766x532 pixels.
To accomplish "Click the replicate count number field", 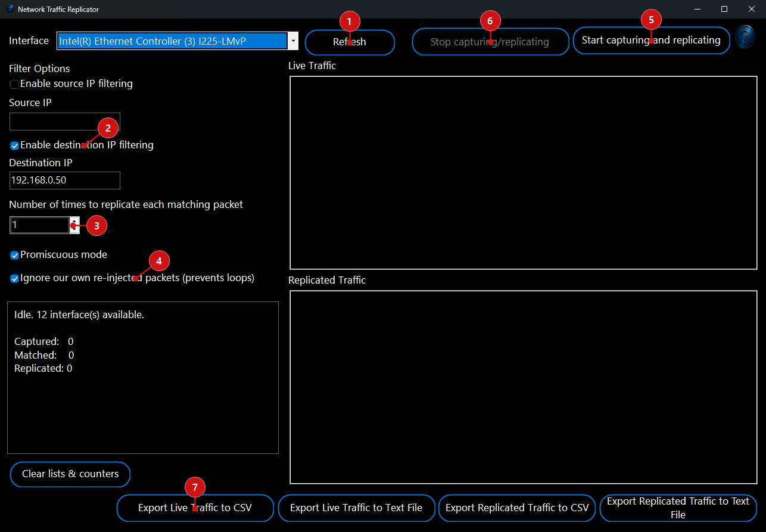I will [x=40, y=225].
